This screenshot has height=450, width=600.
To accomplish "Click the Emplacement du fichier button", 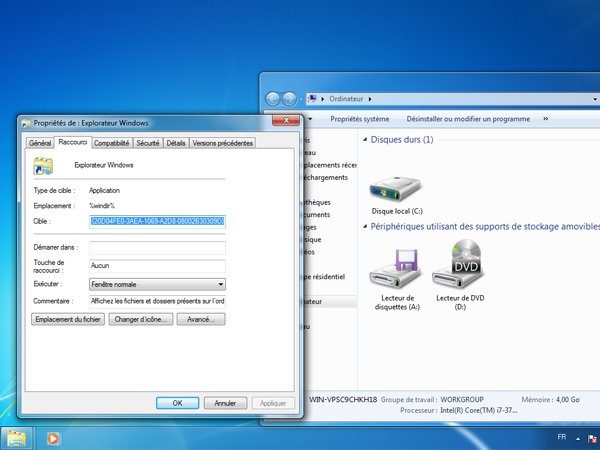I will click(x=68, y=319).
